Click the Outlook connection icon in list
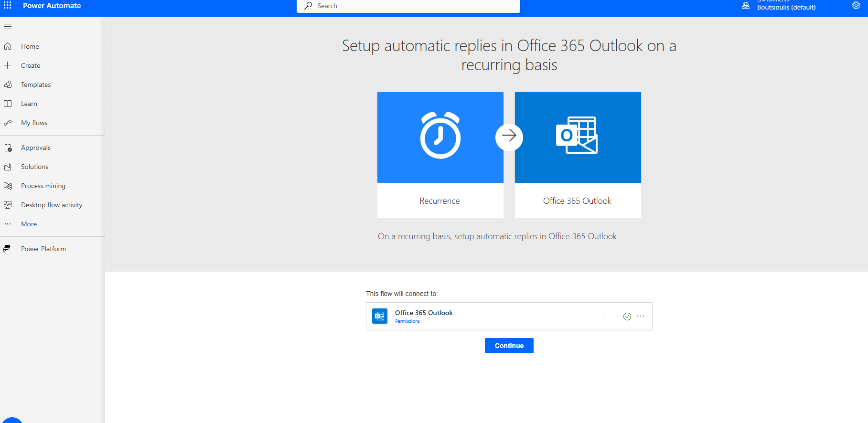 (x=380, y=316)
